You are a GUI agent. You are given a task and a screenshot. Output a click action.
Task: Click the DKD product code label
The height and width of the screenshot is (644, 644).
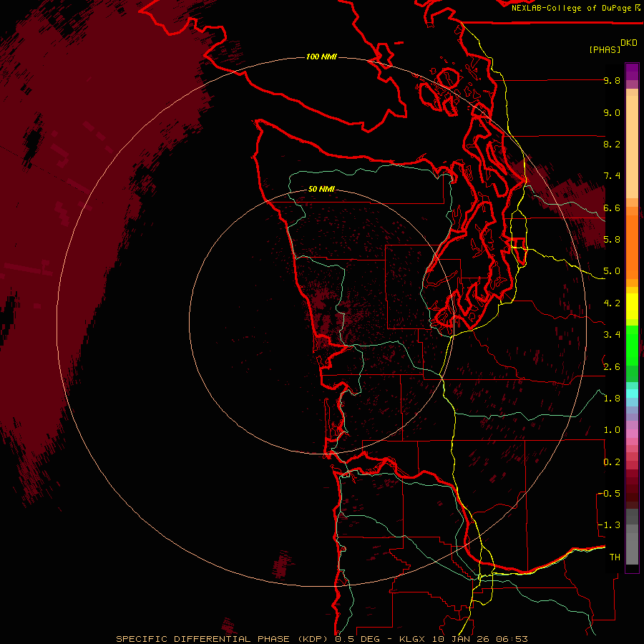[628, 43]
